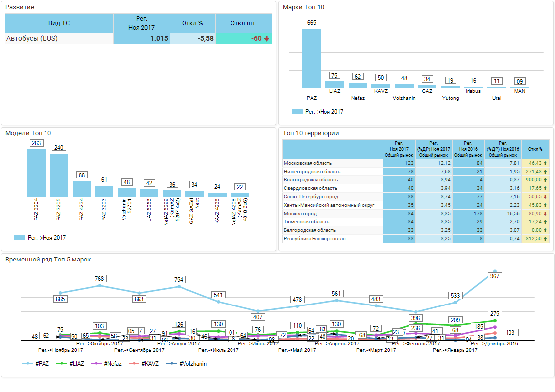Image resolution: width=555 pixels, height=392 pixels.
Task: Select the Автобусы (BUS) row
Action: (139, 39)
